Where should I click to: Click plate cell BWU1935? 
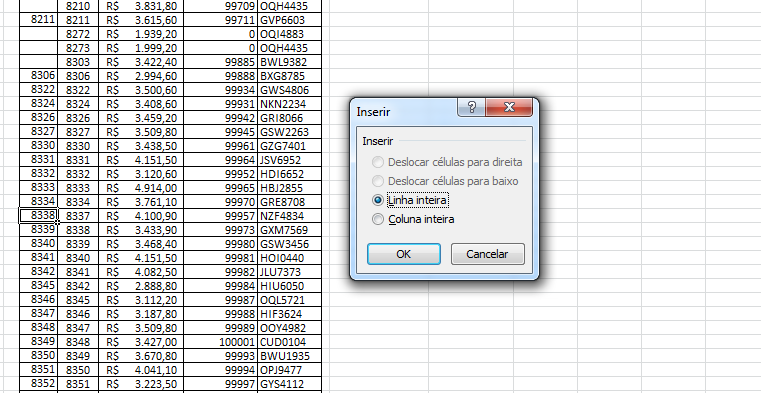tap(289, 356)
